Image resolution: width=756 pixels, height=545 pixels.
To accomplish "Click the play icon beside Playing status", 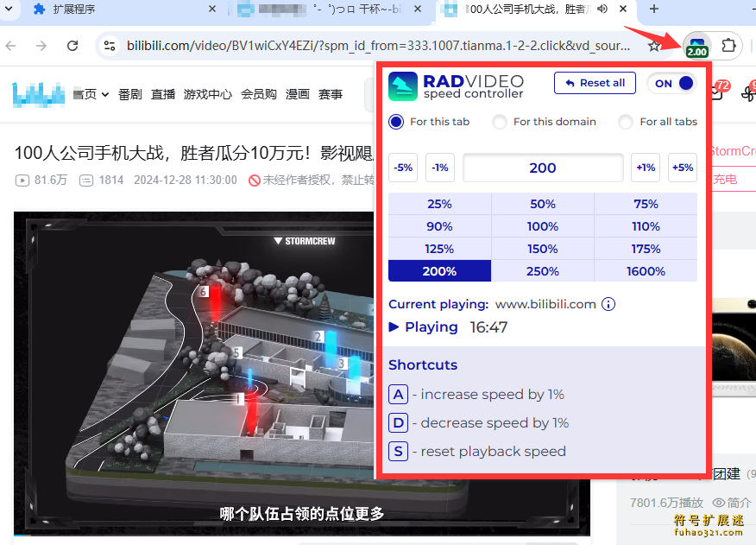I will click(x=394, y=326).
